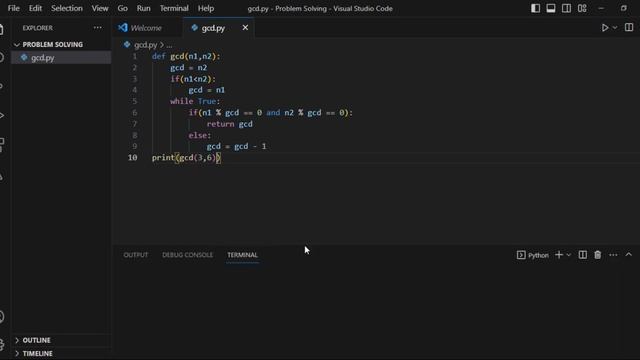640x360 pixels.
Task: Kill terminal with trash icon
Action: pyautogui.click(x=598, y=255)
